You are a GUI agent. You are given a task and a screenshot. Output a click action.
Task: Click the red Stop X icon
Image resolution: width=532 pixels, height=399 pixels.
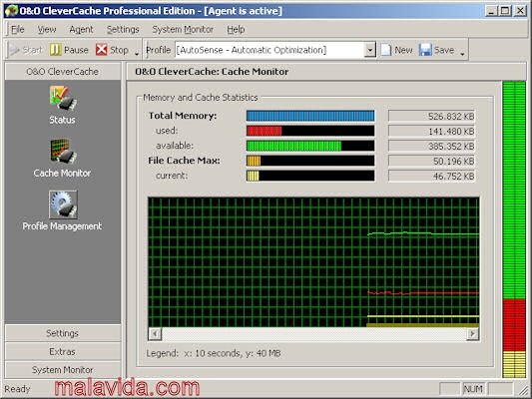click(x=101, y=50)
